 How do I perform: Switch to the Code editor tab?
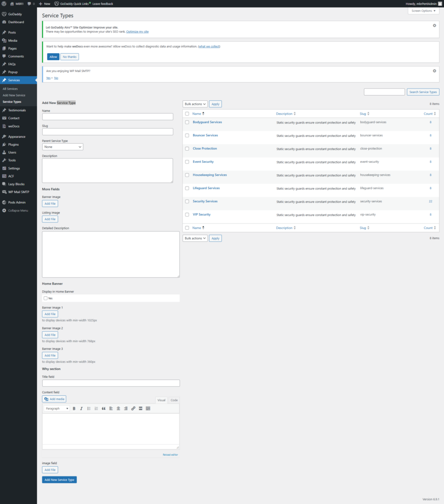[x=174, y=400]
